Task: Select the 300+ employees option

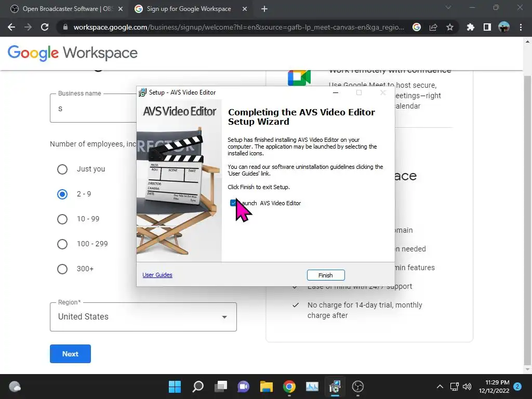Action: click(62, 269)
